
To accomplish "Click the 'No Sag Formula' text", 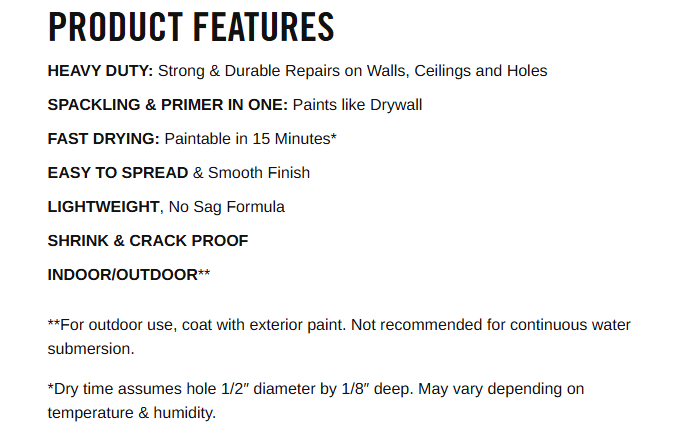I will [227, 207].
